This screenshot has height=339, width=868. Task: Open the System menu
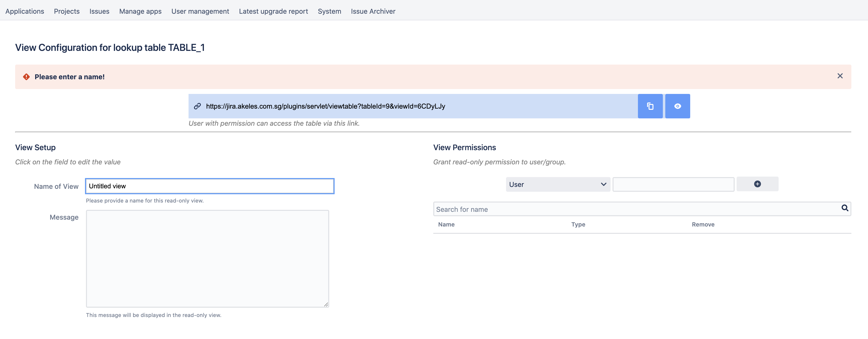[x=329, y=11]
